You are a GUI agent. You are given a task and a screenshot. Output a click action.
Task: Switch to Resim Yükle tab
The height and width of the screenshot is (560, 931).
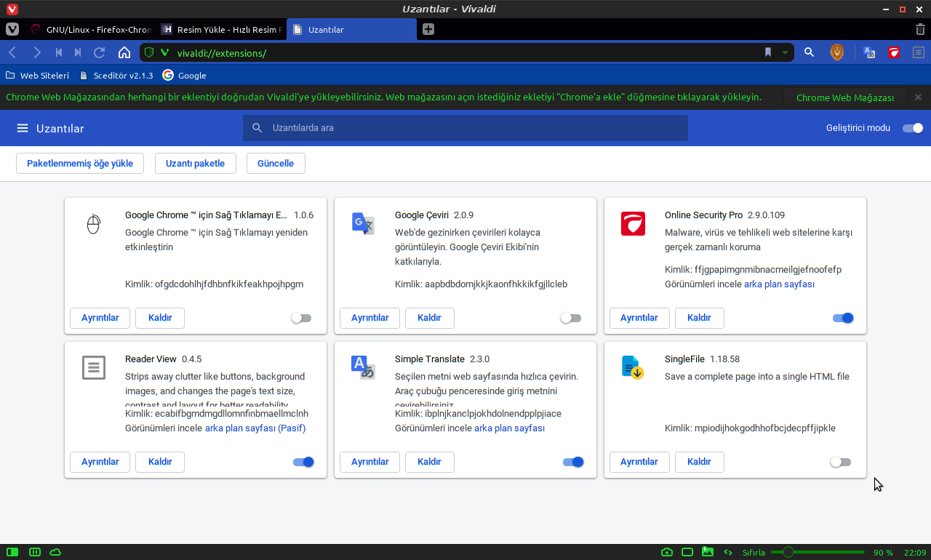click(221, 30)
